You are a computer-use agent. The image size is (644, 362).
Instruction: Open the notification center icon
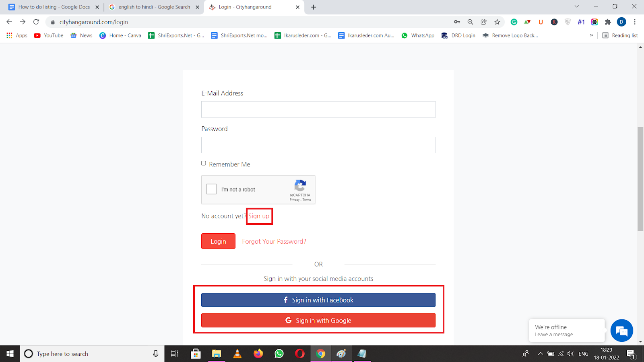click(631, 354)
